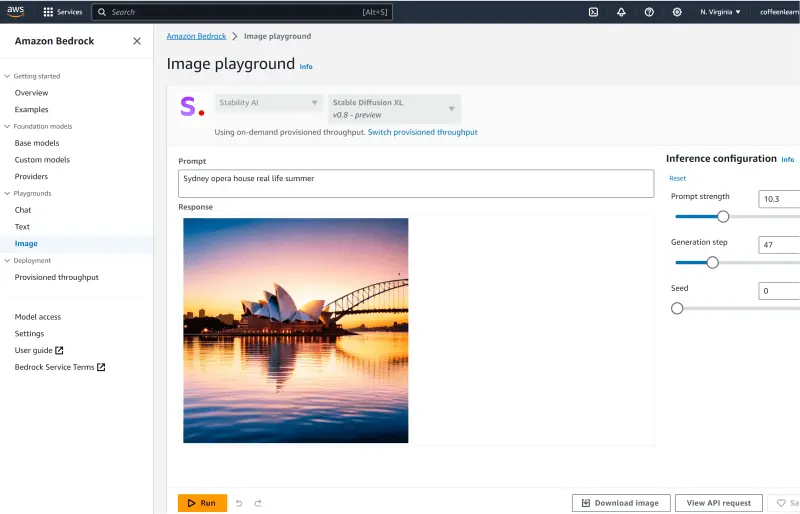
Task: Collapse the Playgrounds section
Action: [x=7, y=194]
